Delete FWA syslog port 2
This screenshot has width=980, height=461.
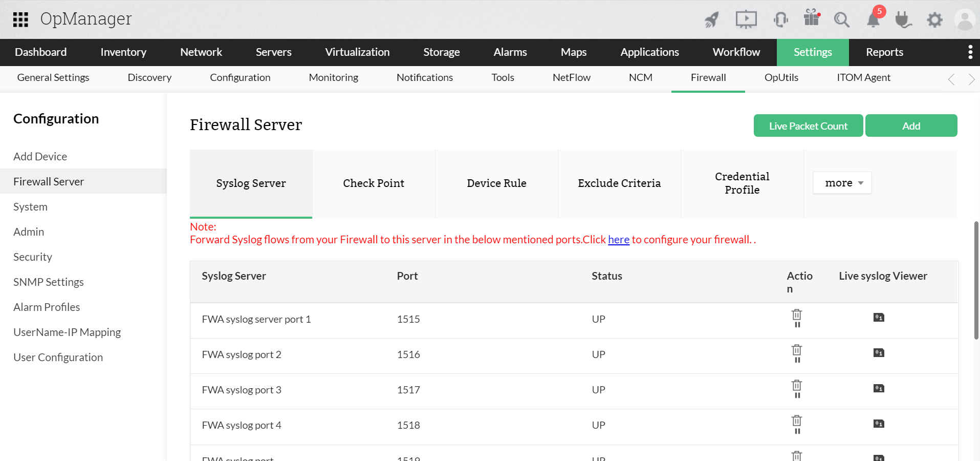coord(797,349)
